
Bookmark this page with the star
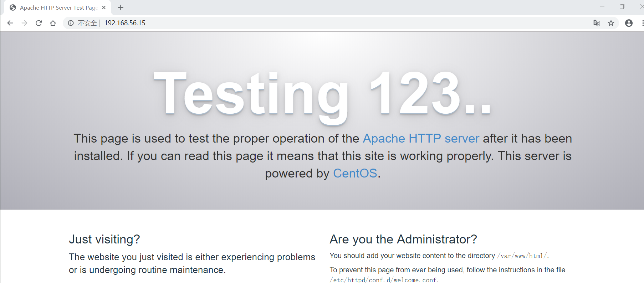coord(611,23)
